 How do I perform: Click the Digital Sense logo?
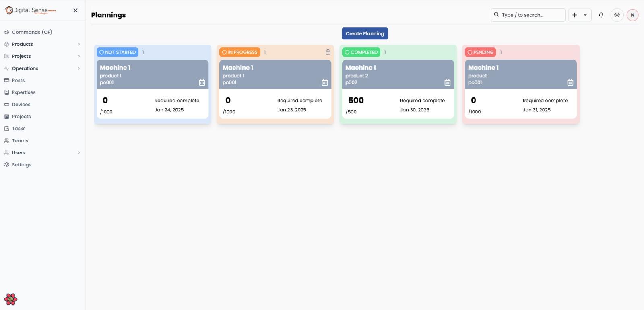[31, 10]
